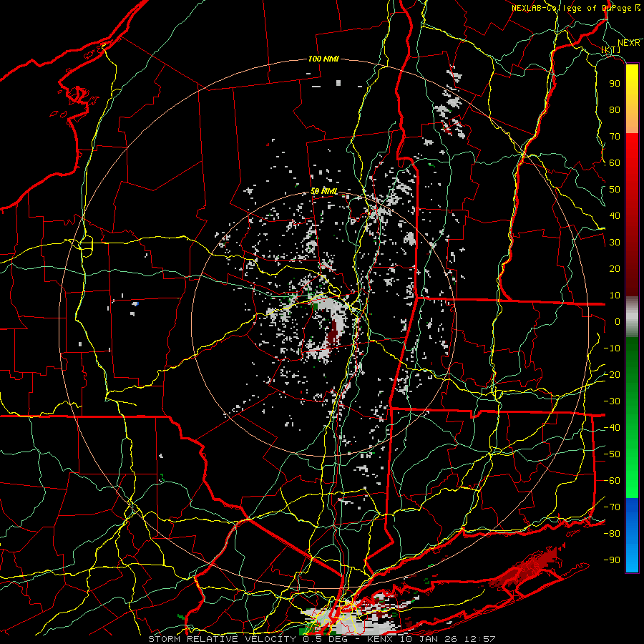The width and height of the screenshot is (644, 644).
Task: Select the 40 value on velocity scale
Action: [x=615, y=216]
